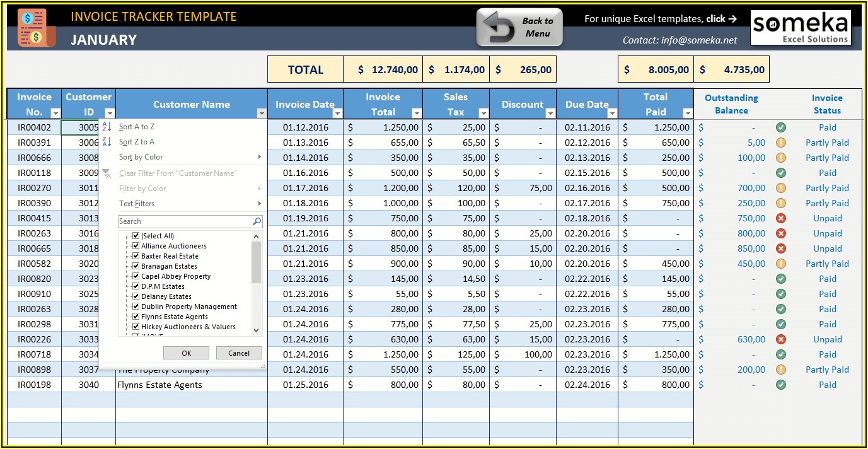This screenshot has height=449, width=868.
Task: Expand the Sales Tax filter dropdown
Action: tap(483, 114)
